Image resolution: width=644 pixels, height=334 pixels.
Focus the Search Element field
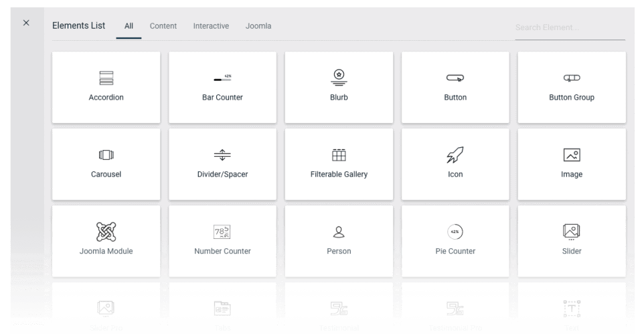(570, 27)
